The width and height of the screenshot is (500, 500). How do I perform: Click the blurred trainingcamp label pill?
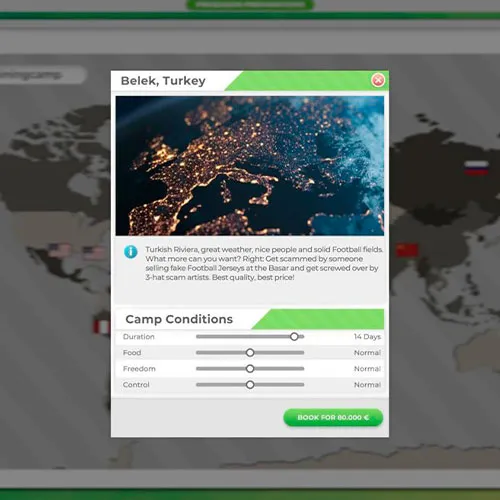coord(42,75)
